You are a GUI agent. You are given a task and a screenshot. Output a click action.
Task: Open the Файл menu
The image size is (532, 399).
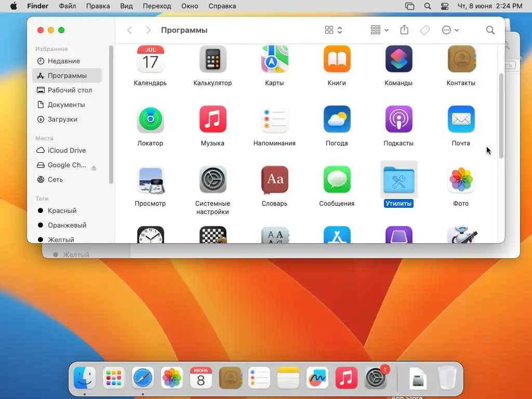(67, 6)
